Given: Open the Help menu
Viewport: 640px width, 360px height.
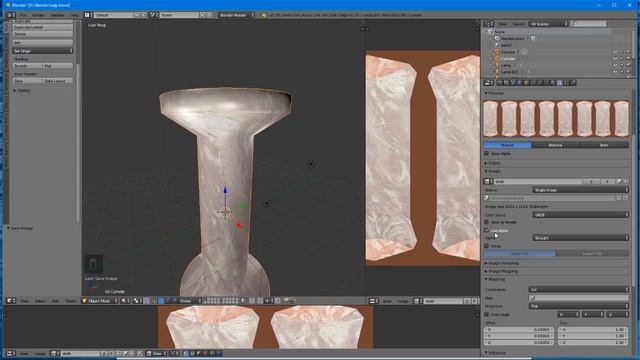Looking at the screenshot, I should pyautogui.click(x=75, y=15).
